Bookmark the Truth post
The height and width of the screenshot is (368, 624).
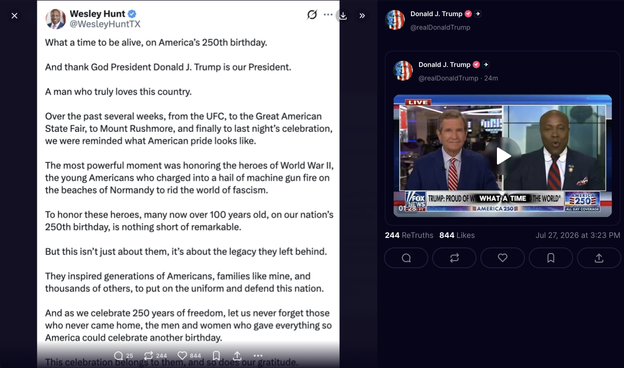pyautogui.click(x=550, y=258)
